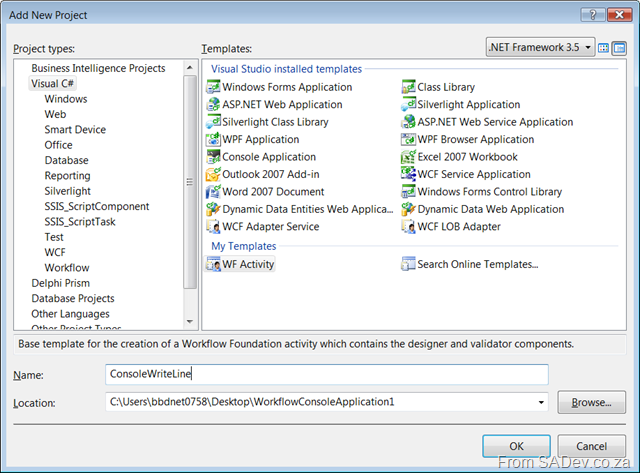The image size is (640, 473).
Task: Click the project types scroll up arrow
Action: [190, 67]
